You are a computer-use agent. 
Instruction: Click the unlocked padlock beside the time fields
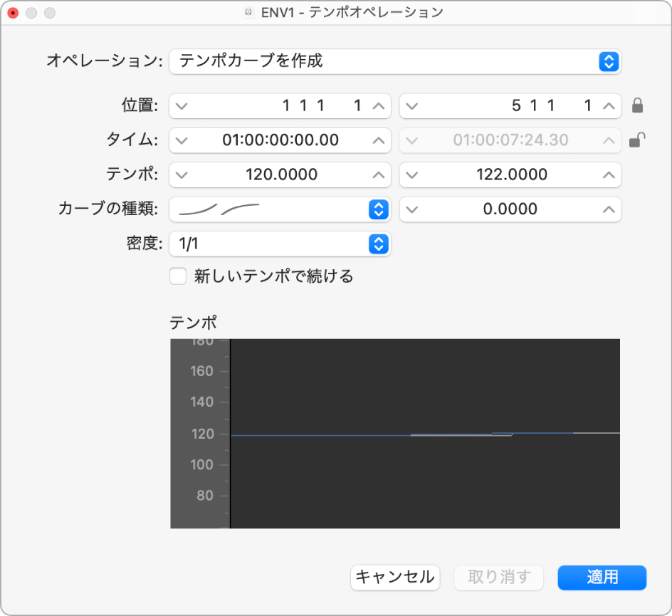(639, 140)
